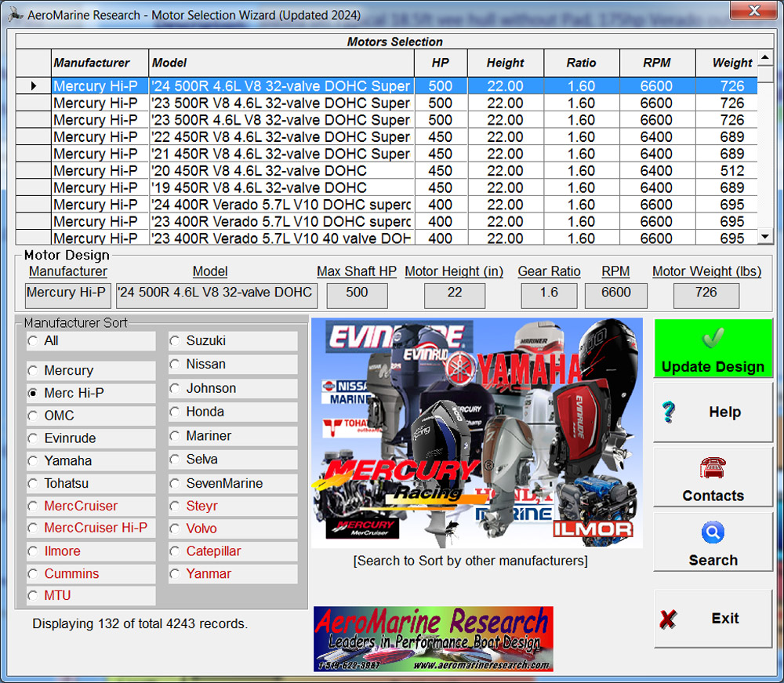
Task: Select the MercCruiser radio button
Action: point(33,506)
